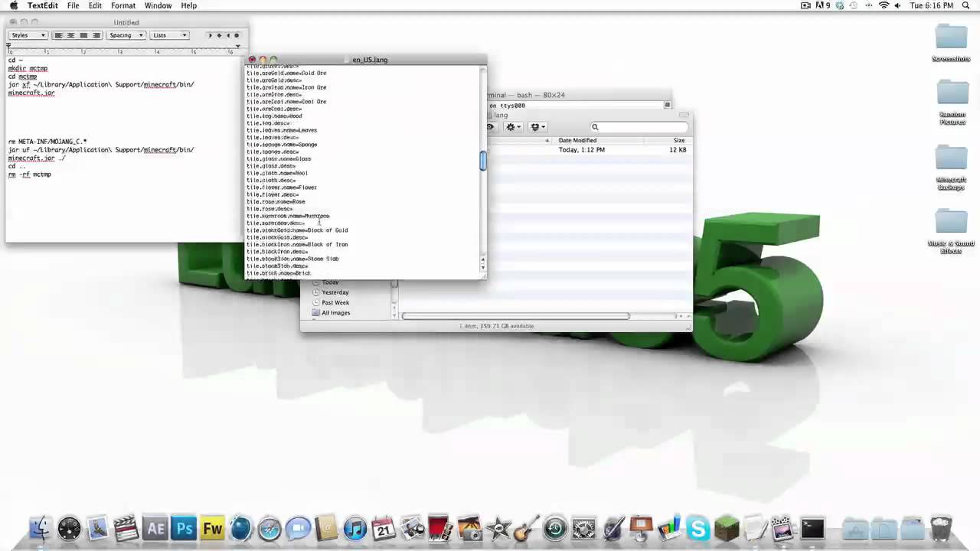Open the Apple menu
This screenshot has height=551, width=980.
point(14,5)
